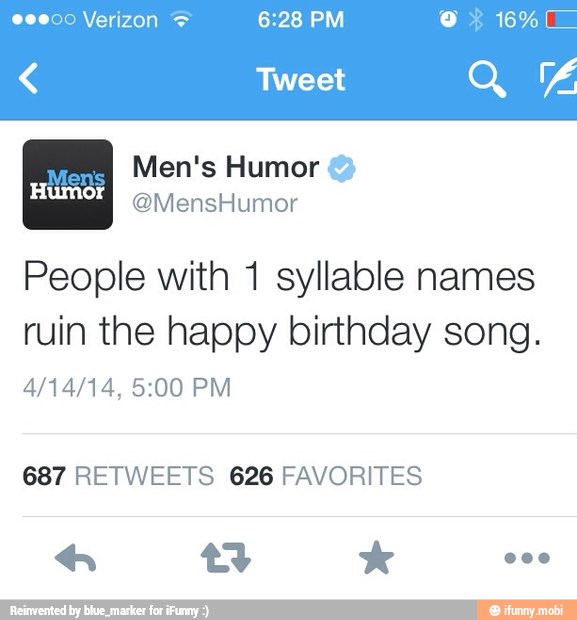Tap the Tweet title in the header

pos(301,79)
